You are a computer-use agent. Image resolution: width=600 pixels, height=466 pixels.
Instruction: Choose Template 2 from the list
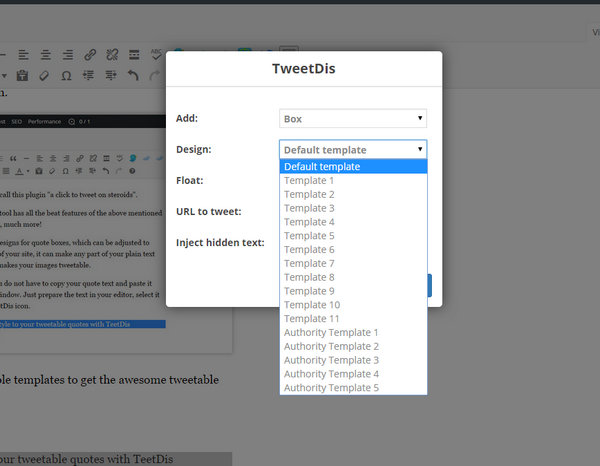coord(353,194)
